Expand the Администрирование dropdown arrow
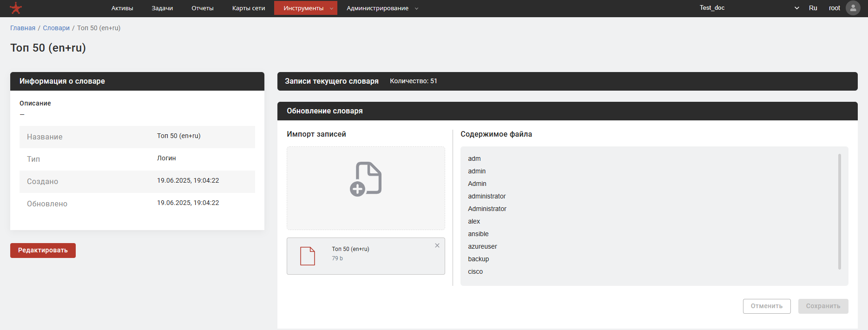The height and width of the screenshot is (330, 868). pos(416,8)
